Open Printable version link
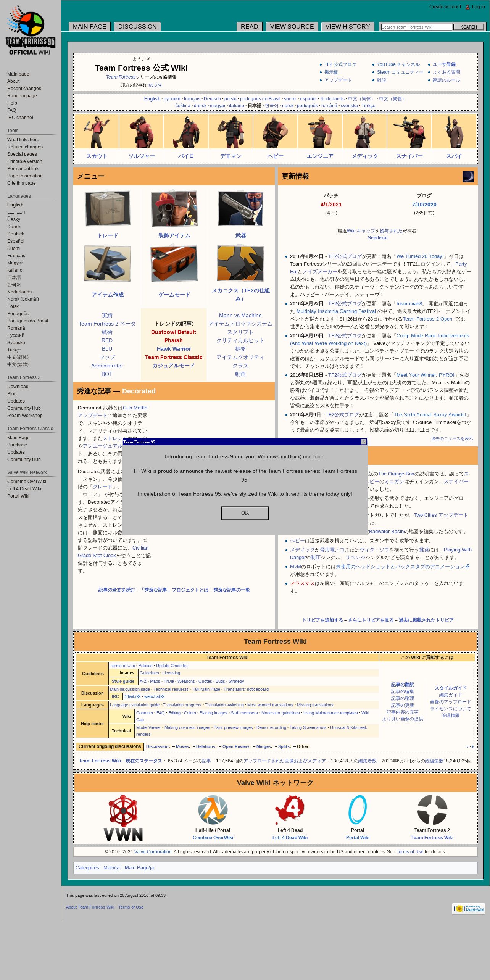490x980 pixels. (25, 161)
